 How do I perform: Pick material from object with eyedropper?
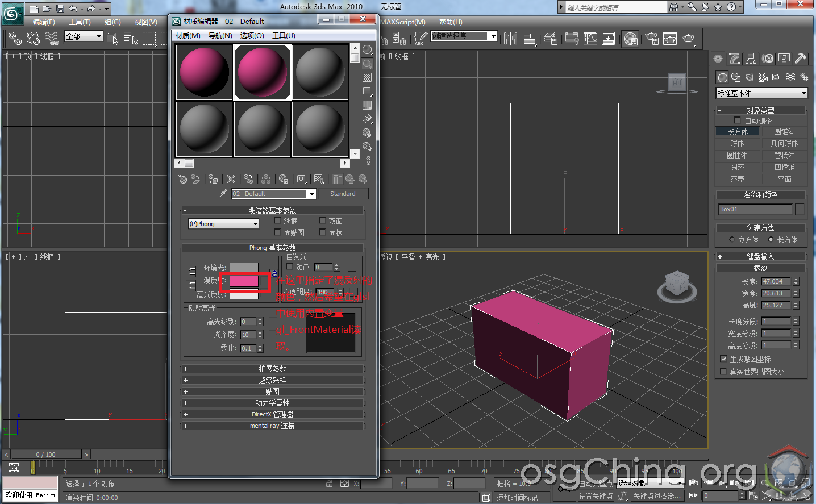tap(222, 194)
